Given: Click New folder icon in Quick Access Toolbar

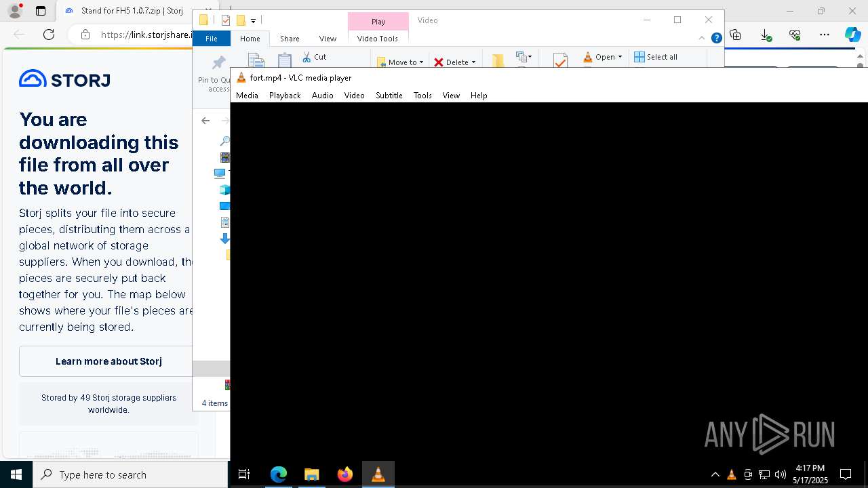Looking at the screenshot, I should [240, 20].
